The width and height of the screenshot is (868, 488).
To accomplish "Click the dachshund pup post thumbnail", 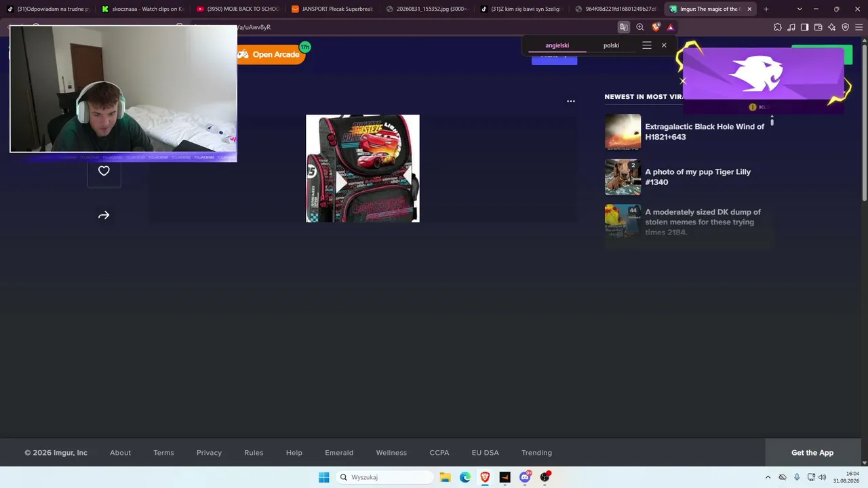I will click(x=623, y=177).
